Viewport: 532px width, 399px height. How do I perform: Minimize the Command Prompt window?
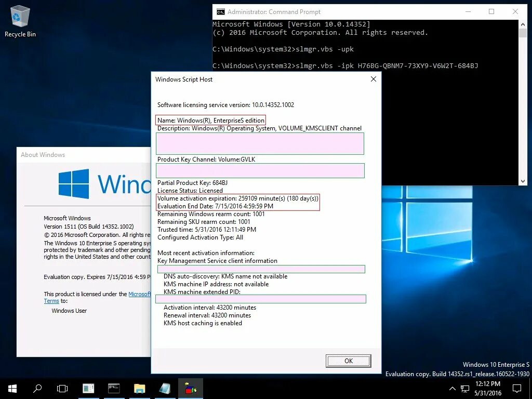coord(468,11)
